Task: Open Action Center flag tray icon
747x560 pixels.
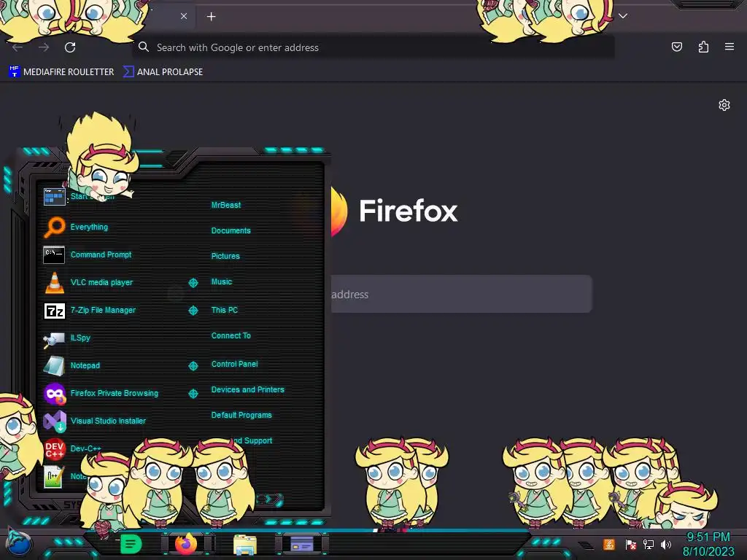Action: click(631, 544)
